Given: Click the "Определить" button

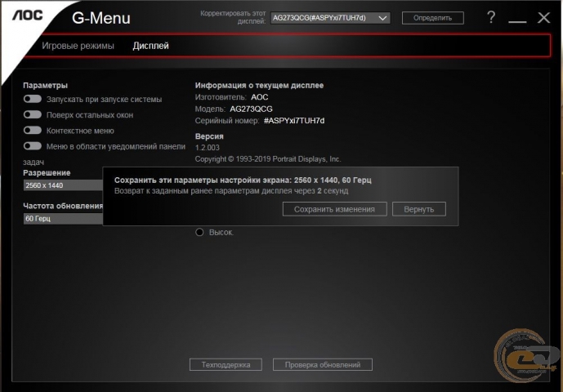Looking at the screenshot, I should click(432, 18).
